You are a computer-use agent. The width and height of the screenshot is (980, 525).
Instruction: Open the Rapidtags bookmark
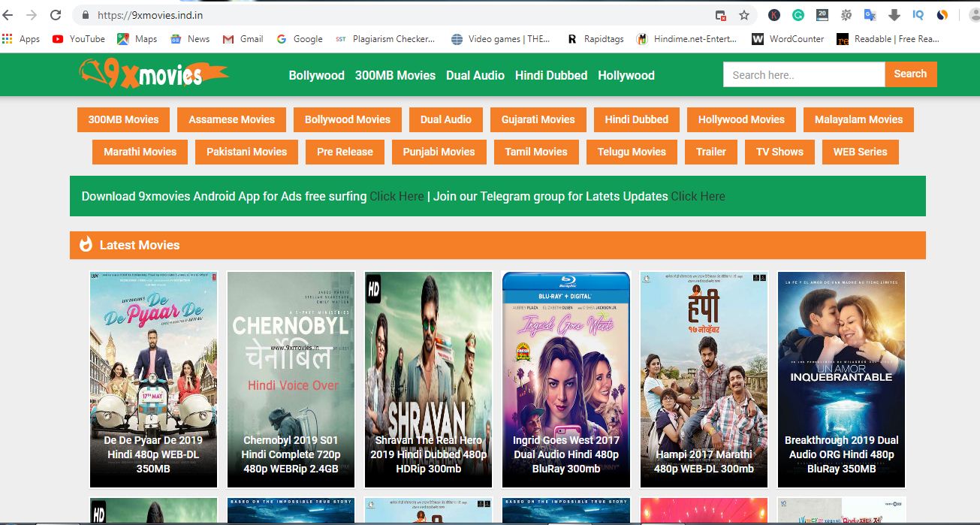(596, 39)
